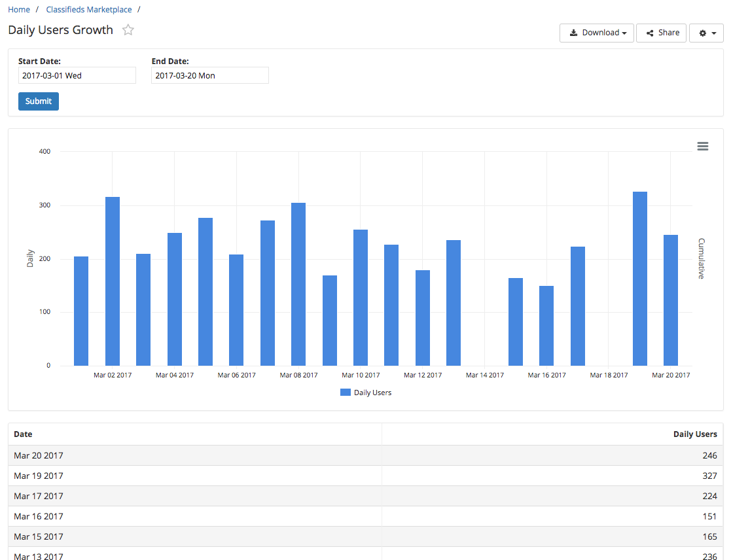The width and height of the screenshot is (731, 560).
Task: Click the Mar 19 2017 tallest bar
Action: pyautogui.click(x=639, y=279)
